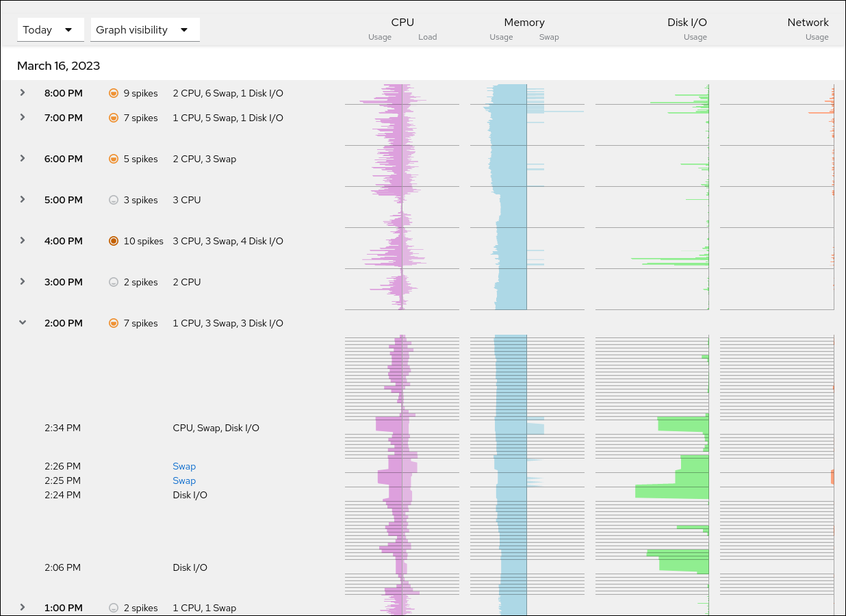This screenshot has width=846, height=616.
Task: Expand the 8:00 PM hour row
Action: pyautogui.click(x=23, y=92)
